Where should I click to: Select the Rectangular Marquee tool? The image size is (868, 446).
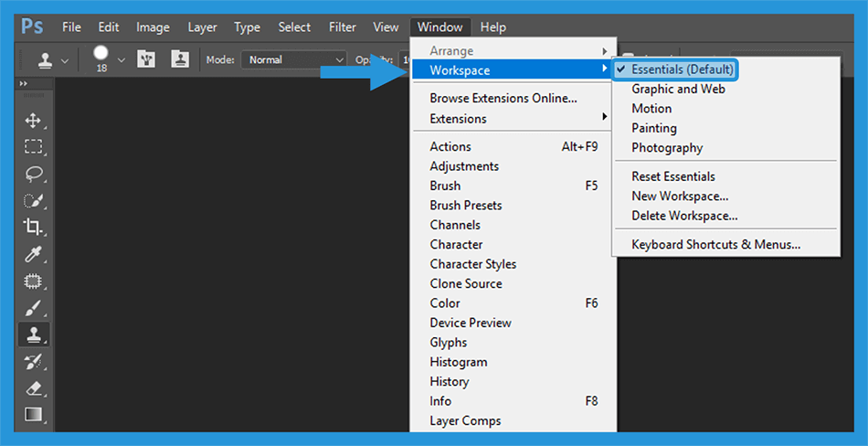pyautogui.click(x=33, y=147)
